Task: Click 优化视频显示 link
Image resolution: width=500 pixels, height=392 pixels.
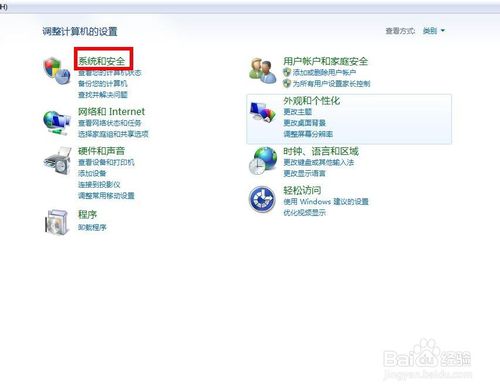Action: [304, 213]
